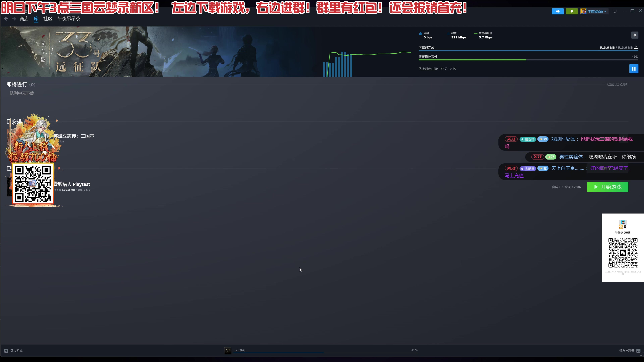This screenshot has height=362, width=644.
Task: Click the 男性实验体 username
Action: tap(571, 157)
